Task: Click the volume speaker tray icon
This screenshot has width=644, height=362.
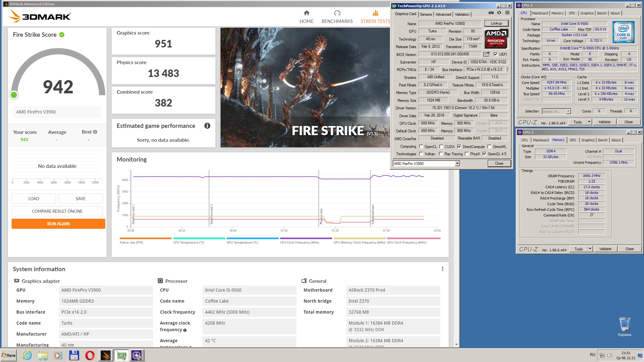Action: point(609,355)
